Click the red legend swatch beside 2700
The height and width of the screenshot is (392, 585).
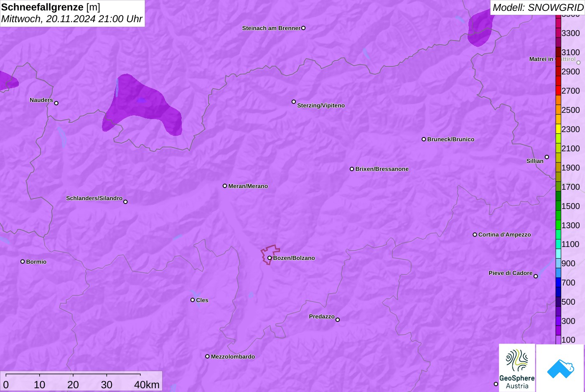[558, 91]
